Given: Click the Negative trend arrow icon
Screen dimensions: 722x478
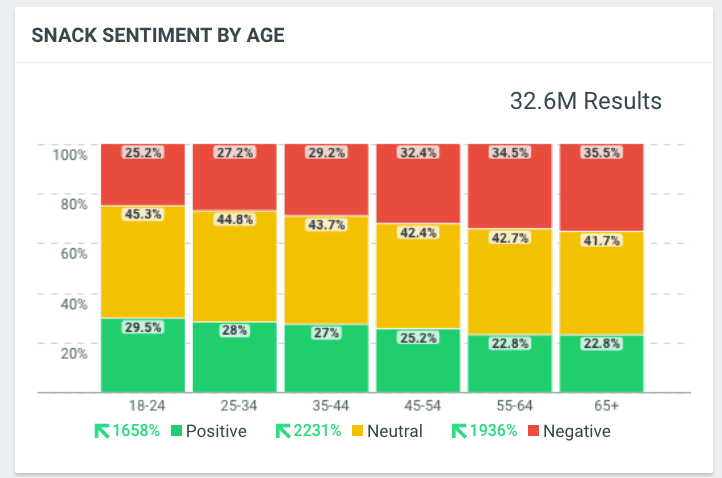Looking at the screenshot, I should [461, 432].
